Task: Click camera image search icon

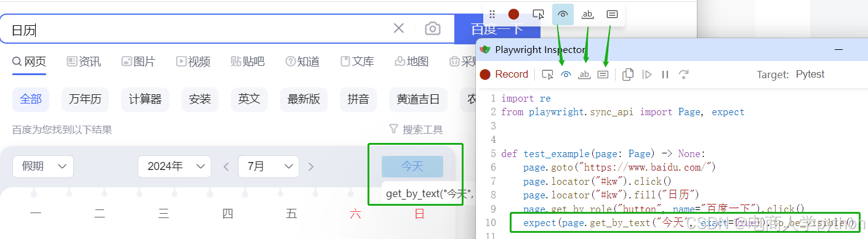Action: [433, 28]
